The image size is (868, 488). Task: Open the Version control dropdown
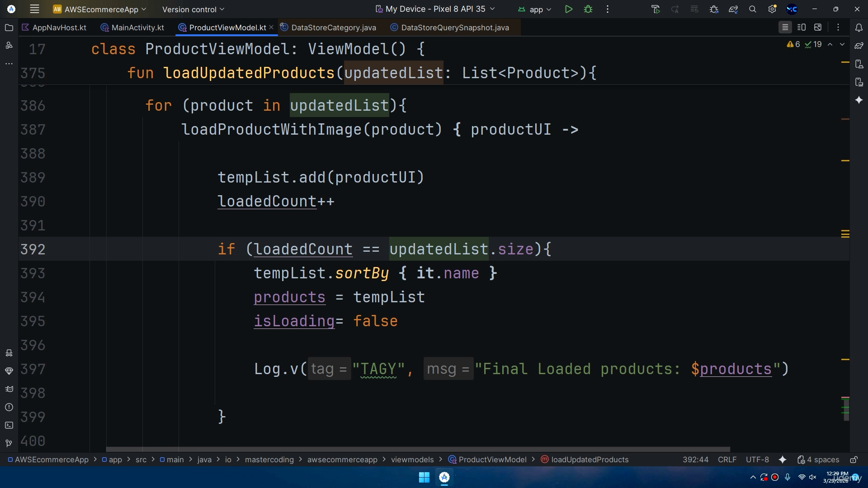pyautogui.click(x=193, y=9)
